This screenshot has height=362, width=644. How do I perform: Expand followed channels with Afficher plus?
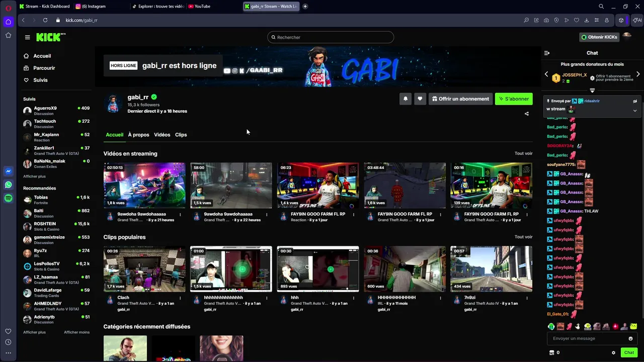point(34,176)
